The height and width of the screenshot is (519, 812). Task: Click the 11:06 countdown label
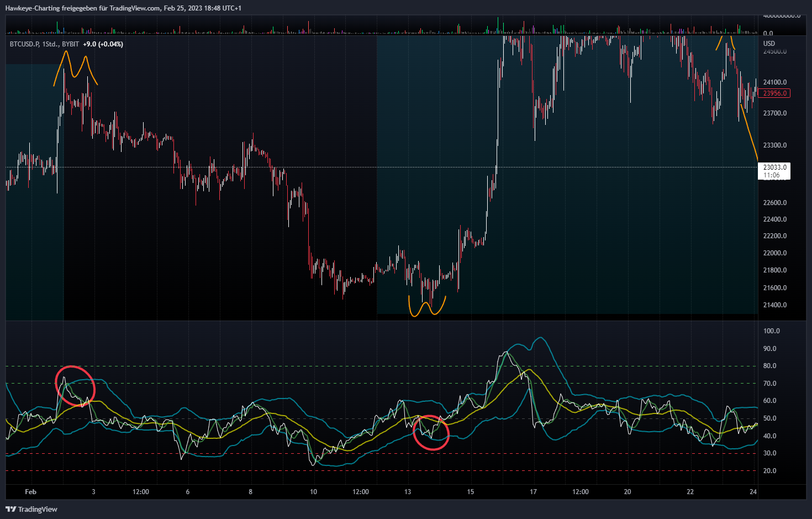click(x=772, y=175)
